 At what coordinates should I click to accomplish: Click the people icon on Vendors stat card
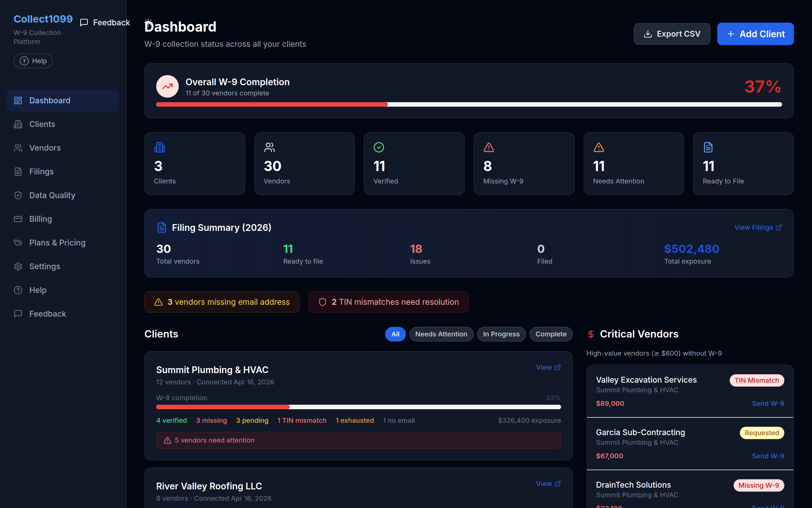(270, 147)
